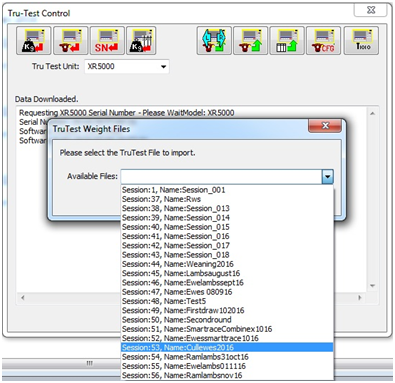Click the log horizontal scroll left arrow
Image resolution: width=395 pixels, height=383 pixels.
pyautogui.click(x=23, y=297)
